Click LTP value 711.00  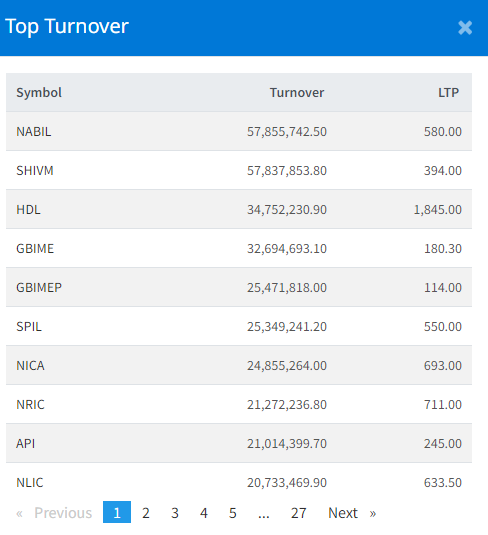pos(443,404)
